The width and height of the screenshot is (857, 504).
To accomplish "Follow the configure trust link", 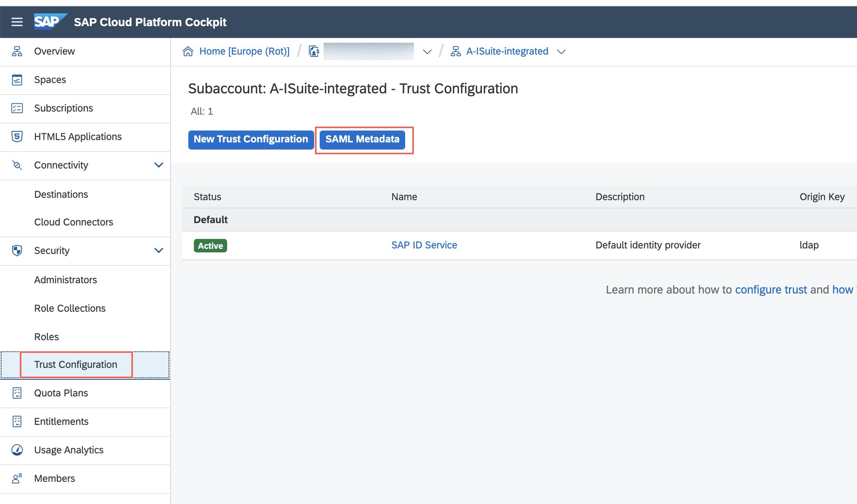I will pos(771,290).
